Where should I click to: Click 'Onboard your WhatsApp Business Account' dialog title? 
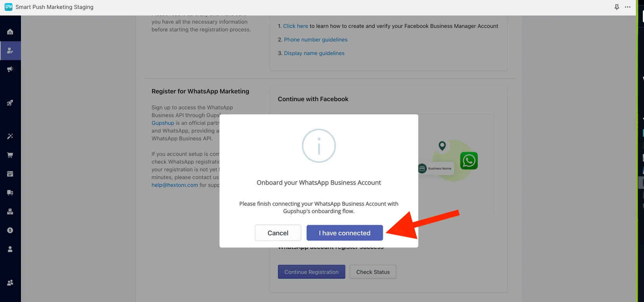coord(319,183)
